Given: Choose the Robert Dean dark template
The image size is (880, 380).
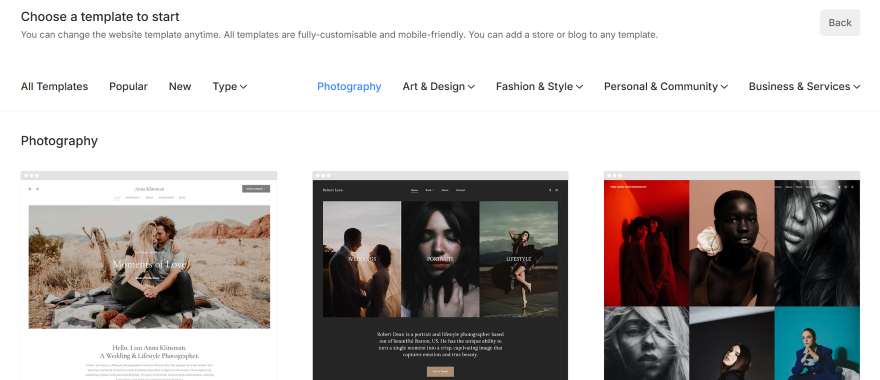Looking at the screenshot, I should click(x=440, y=276).
